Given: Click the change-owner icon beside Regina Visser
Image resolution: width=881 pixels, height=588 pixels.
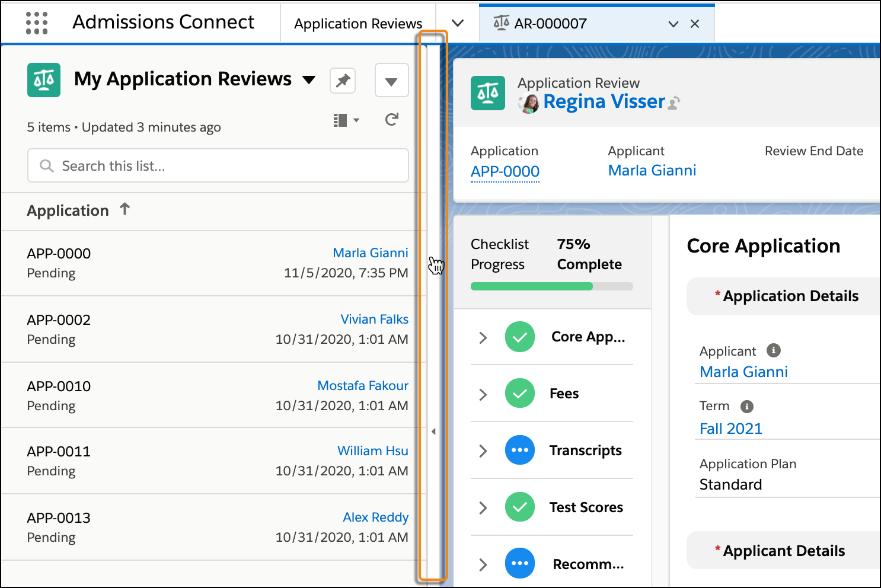Looking at the screenshot, I should pos(674,103).
